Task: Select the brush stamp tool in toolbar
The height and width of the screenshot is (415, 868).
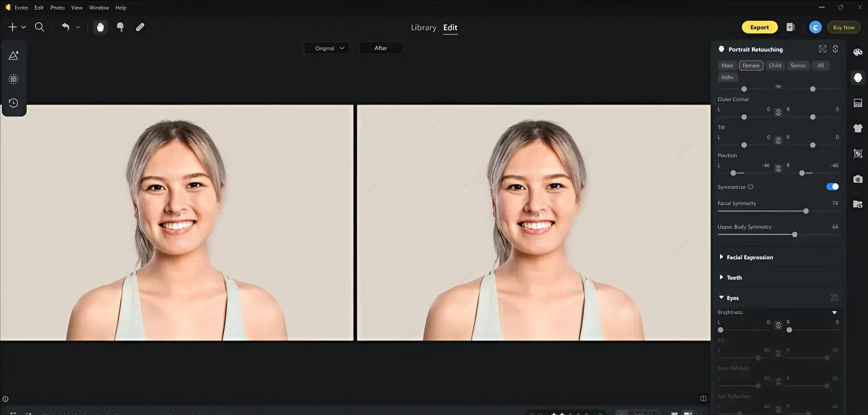Action: point(120,27)
